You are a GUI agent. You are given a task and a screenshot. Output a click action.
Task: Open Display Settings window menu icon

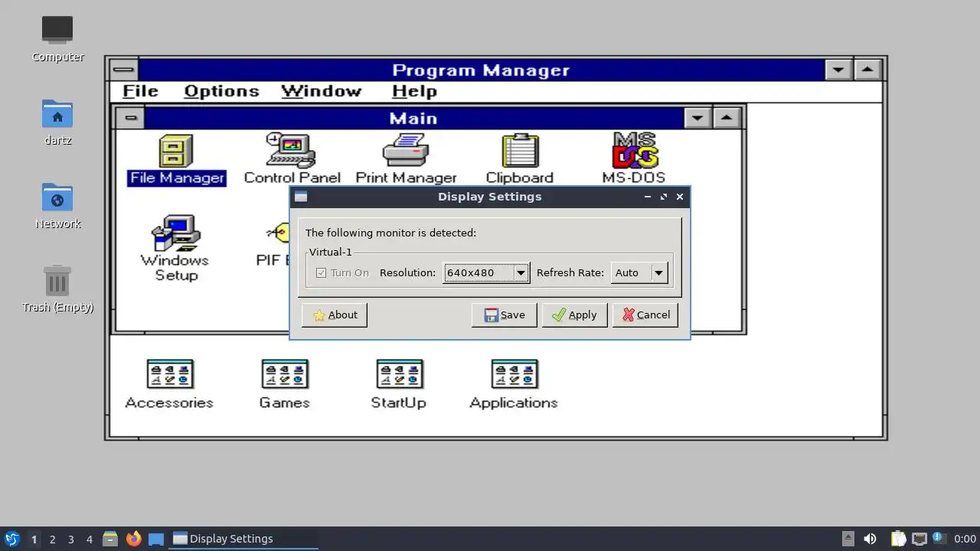tap(301, 197)
